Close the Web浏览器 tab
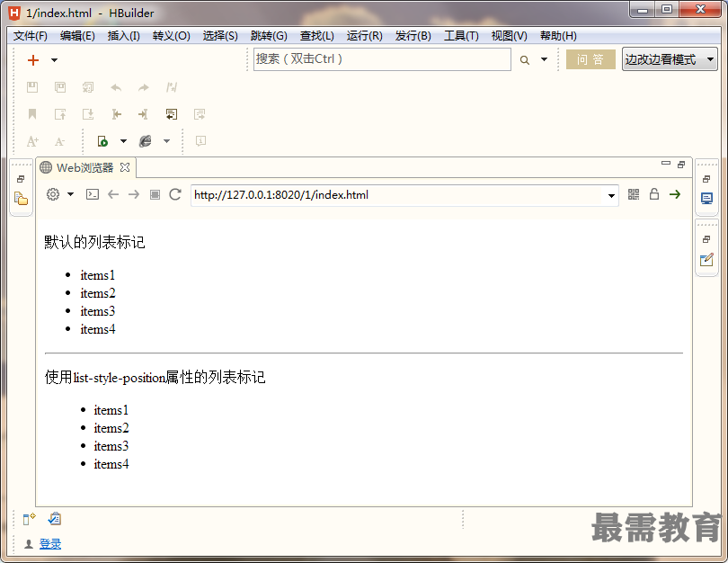728x563 pixels. pyautogui.click(x=125, y=167)
